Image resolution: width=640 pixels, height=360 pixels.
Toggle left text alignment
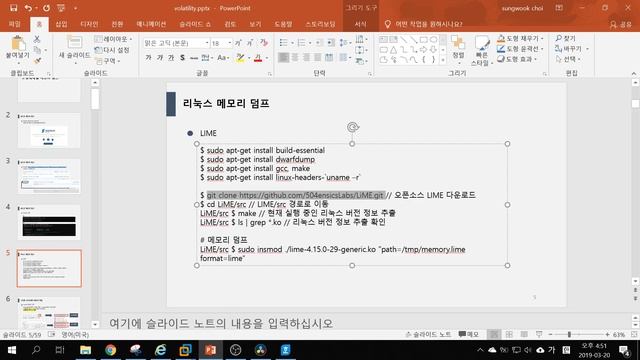[283, 58]
